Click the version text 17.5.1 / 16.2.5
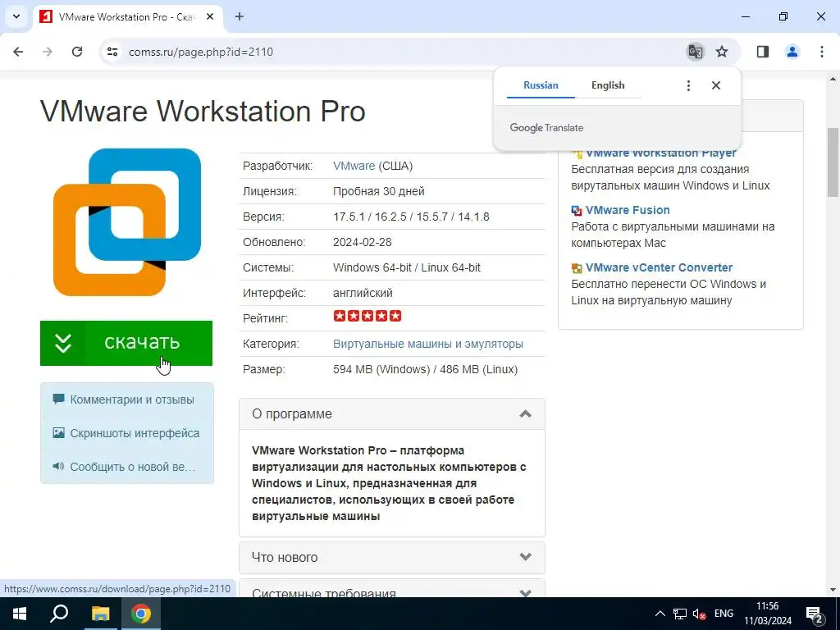 (x=411, y=217)
